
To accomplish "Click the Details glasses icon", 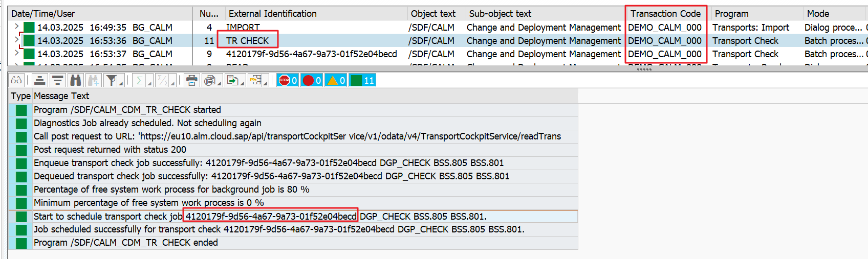I will 16,80.
